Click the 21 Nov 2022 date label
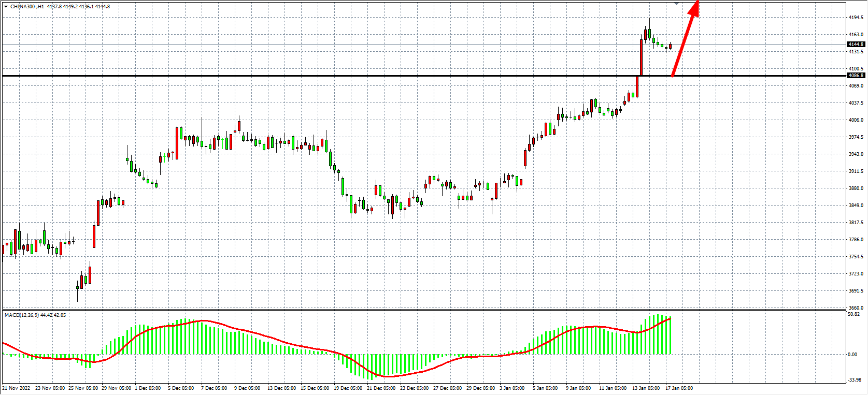Viewport: 868px width, 395px height. (x=17, y=388)
